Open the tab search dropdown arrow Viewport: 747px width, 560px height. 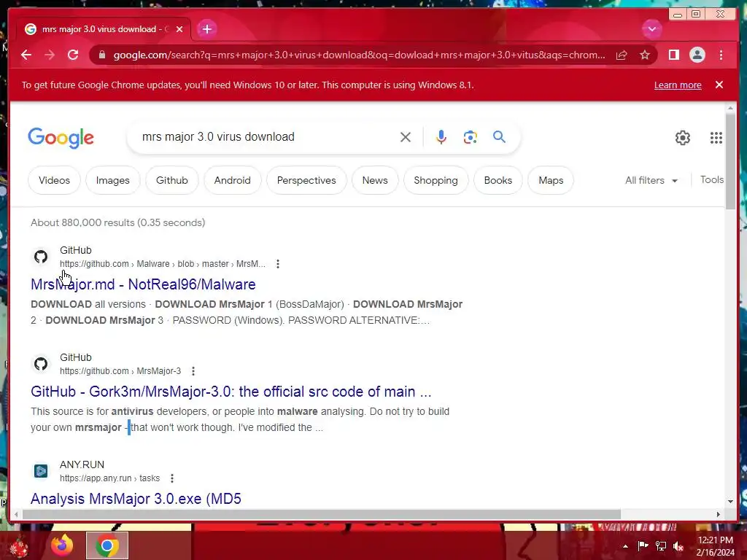click(651, 29)
